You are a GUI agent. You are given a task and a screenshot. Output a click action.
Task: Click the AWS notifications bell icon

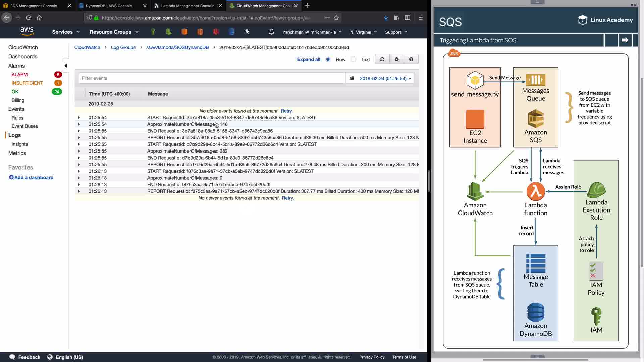(271, 32)
